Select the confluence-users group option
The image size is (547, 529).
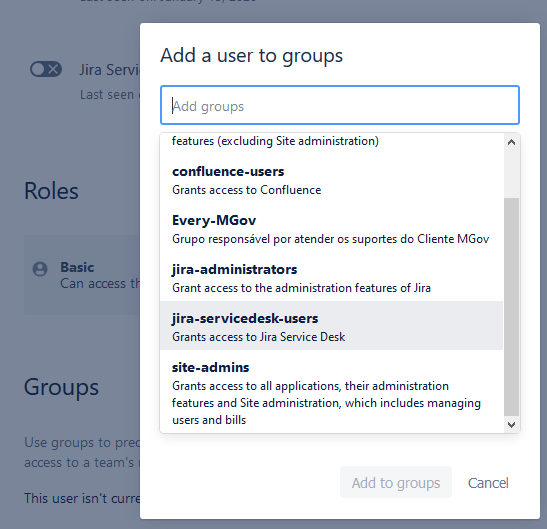pyautogui.click(x=331, y=180)
